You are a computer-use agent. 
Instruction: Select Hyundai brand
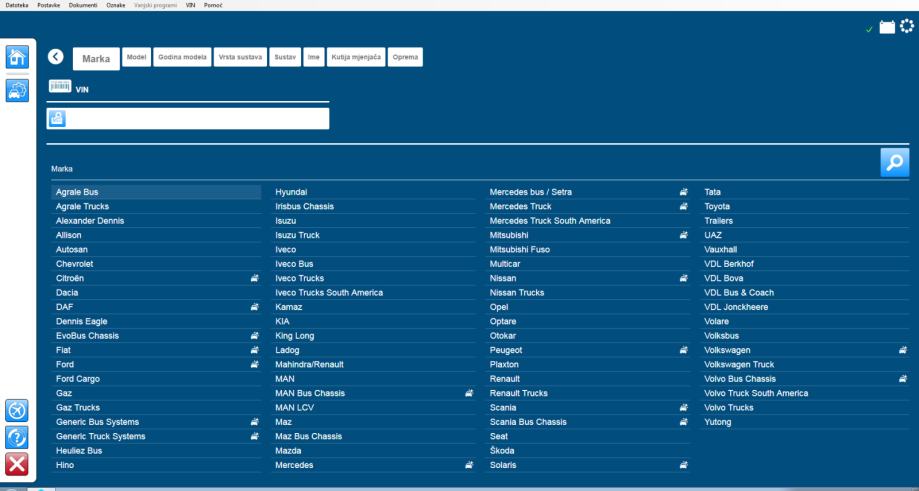pyautogui.click(x=374, y=192)
